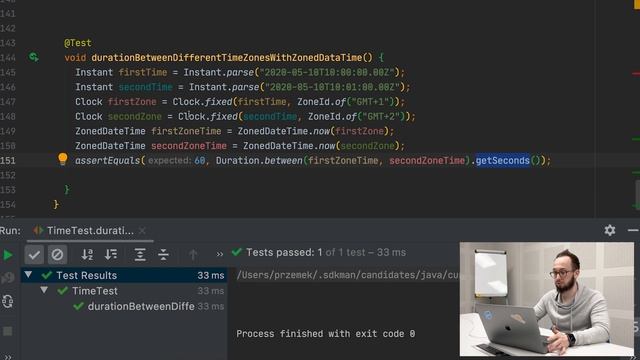Image resolution: width=640 pixels, height=360 pixels.
Task: Click 'Process finished with exit code 0' text
Action: click(x=326, y=333)
